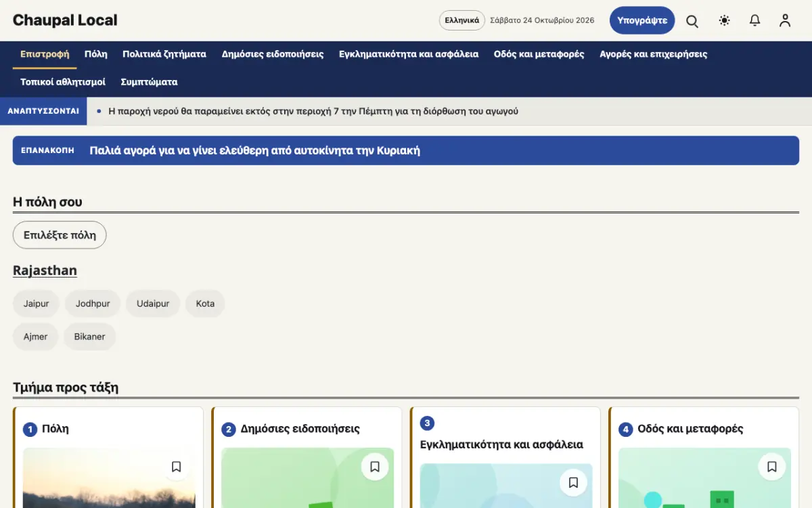812x508 pixels.
Task: Select the Jaipur city chip
Action: pos(37,303)
